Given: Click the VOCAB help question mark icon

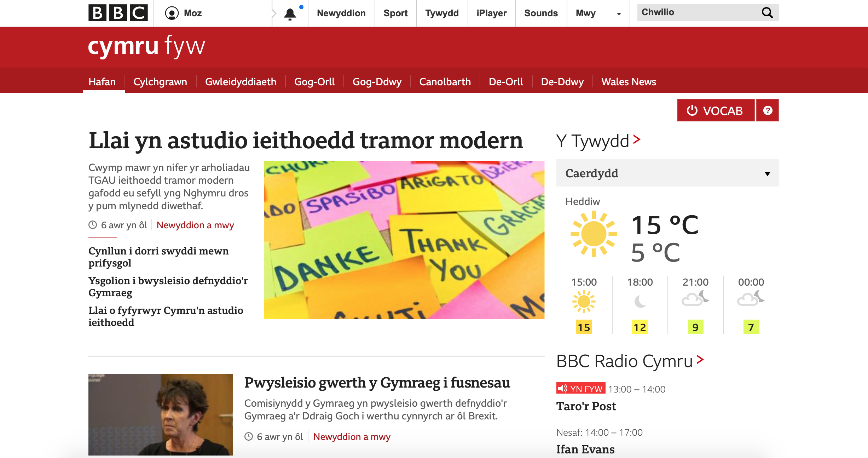Looking at the screenshot, I should tap(767, 110).
